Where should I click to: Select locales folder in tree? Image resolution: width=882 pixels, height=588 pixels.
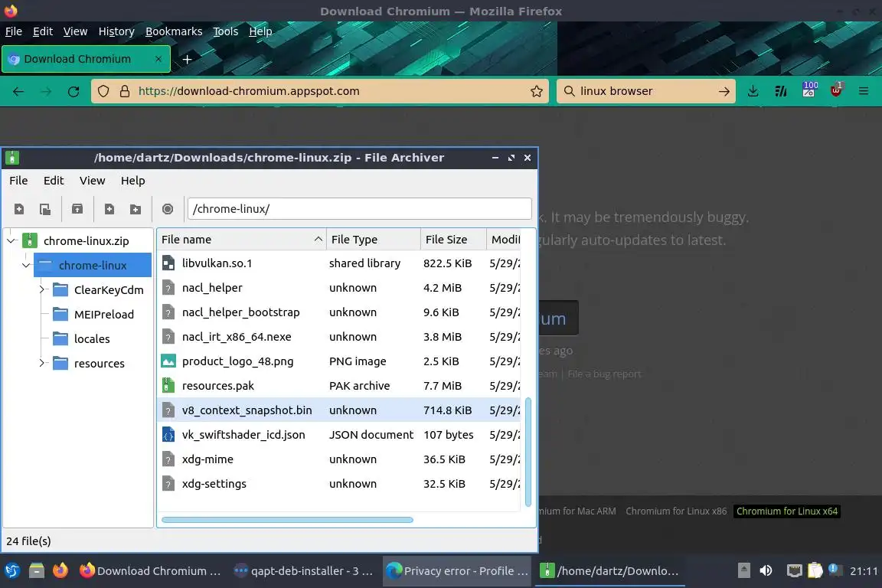[x=92, y=338]
